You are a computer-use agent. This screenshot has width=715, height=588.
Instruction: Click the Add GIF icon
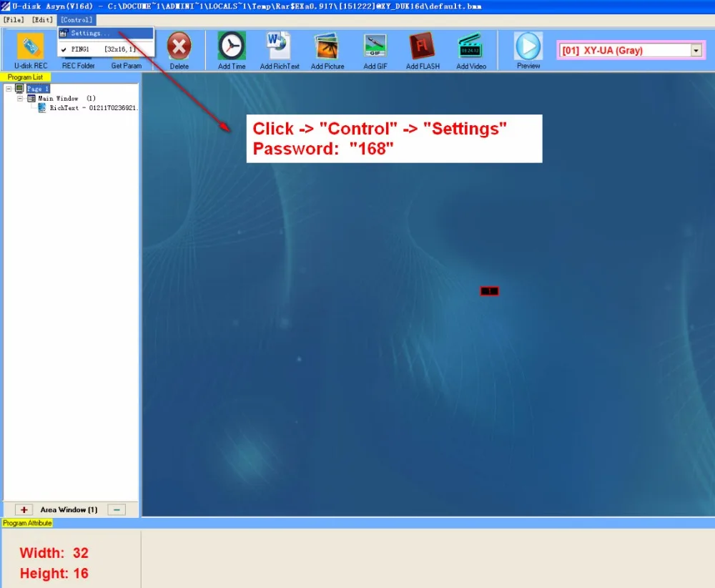375,46
